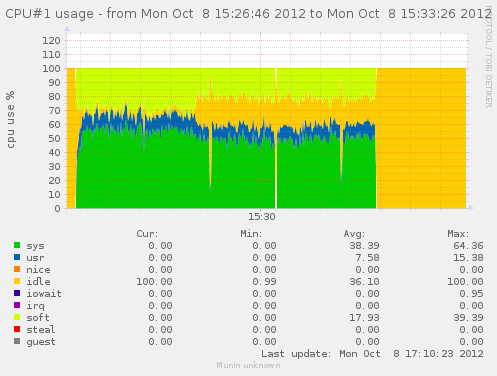This screenshot has height=376, width=497.
Task: Click the red steal legend swatch
Action: click(x=17, y=329)
